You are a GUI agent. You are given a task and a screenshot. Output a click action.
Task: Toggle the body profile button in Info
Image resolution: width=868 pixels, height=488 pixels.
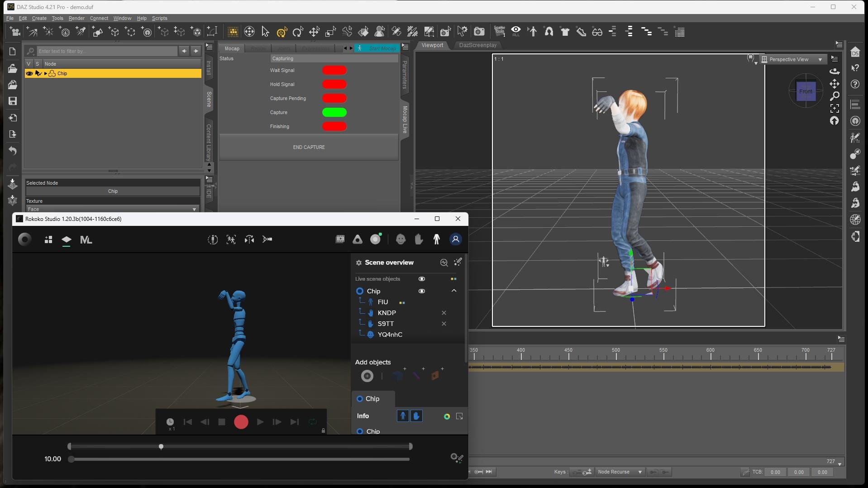(403, 416)
